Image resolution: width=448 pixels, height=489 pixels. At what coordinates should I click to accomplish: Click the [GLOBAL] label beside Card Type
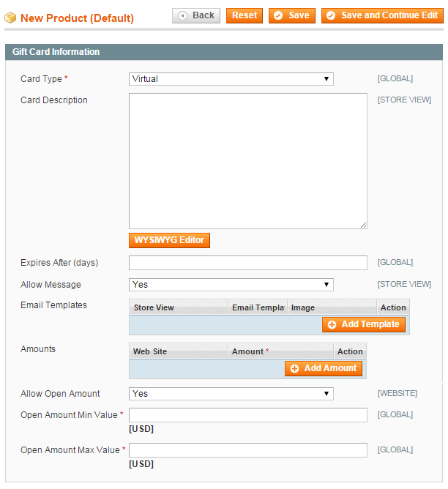[x=395, y=78]
